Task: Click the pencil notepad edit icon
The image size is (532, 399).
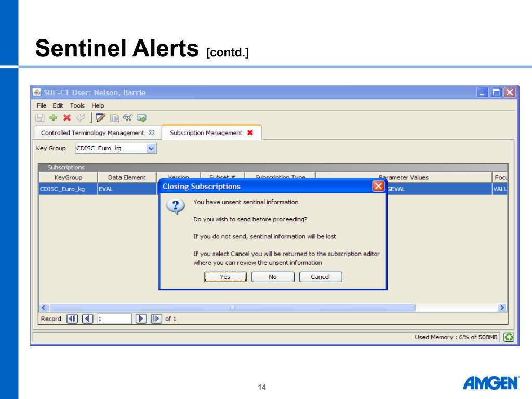Action: (x=100, y=118)
